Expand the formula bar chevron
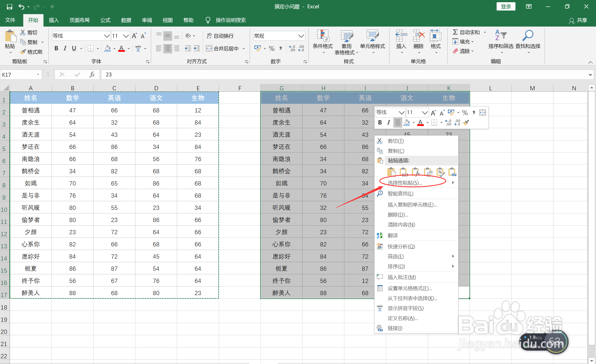Viewport: 596px width, 364px height. pyautogui.click(x=590, y=74)
